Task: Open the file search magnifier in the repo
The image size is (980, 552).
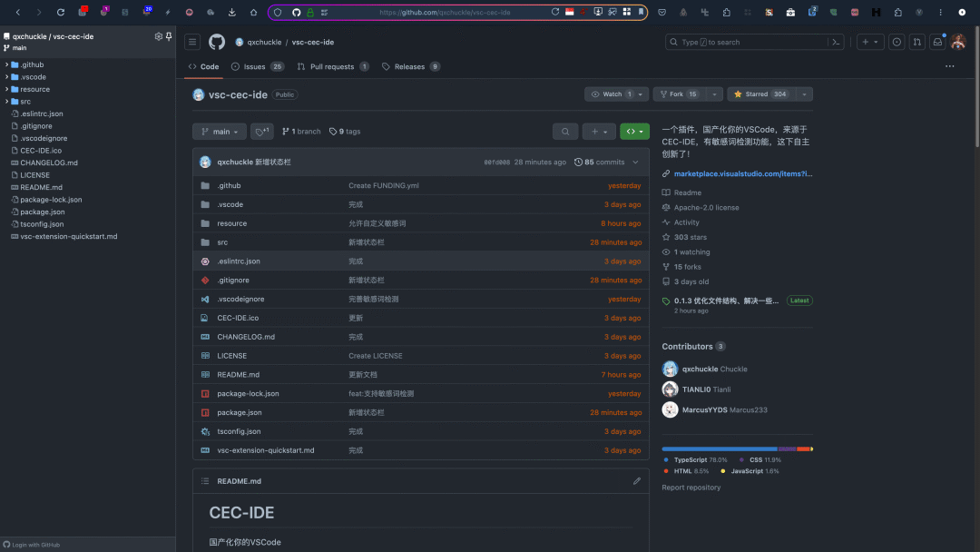Action: 564,131
